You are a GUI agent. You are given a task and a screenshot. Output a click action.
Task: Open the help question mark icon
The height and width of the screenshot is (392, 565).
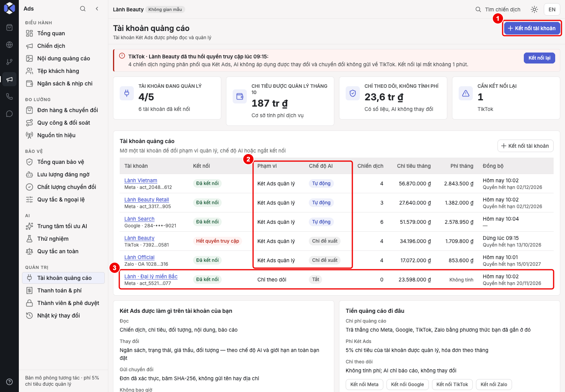(9, 382)
